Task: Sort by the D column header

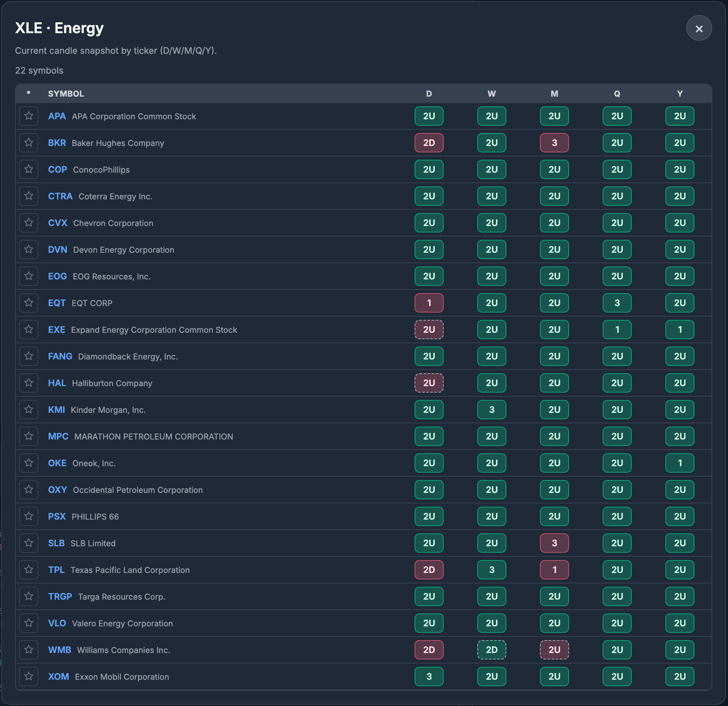Action: pos(429,93)
